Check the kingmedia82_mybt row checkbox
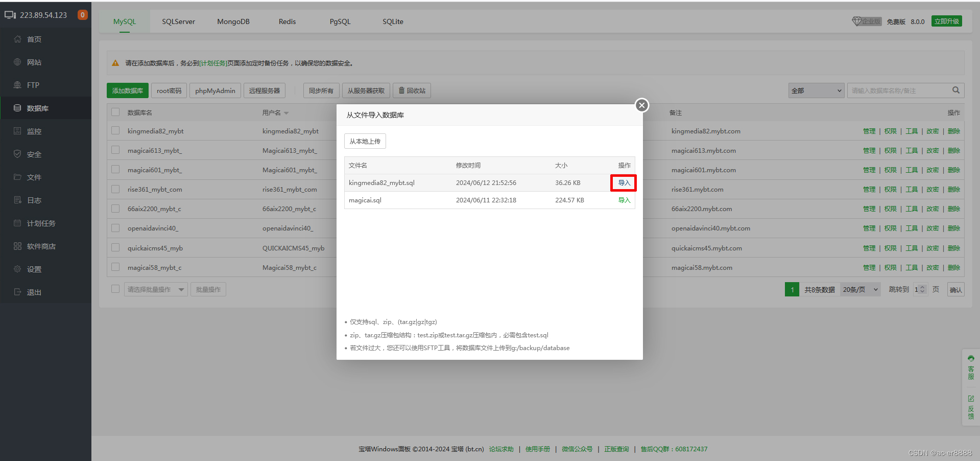The image size is (980, 461). (115, 130)
